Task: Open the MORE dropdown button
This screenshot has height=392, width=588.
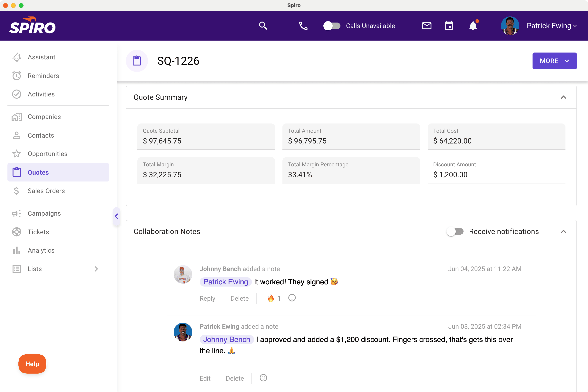Action: pyautogui.click(x=554, y=61)
